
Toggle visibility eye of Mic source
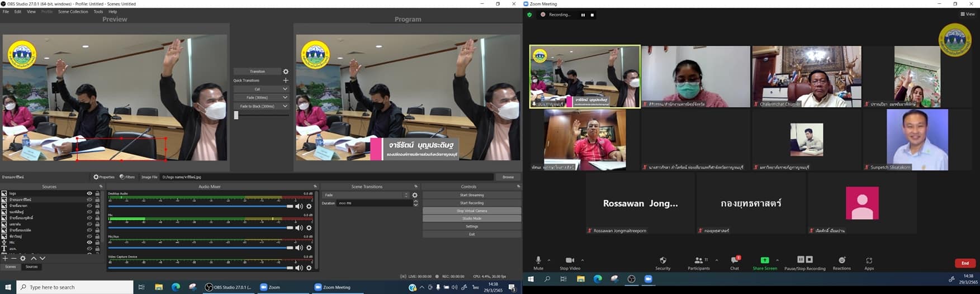tap(89, 243)
